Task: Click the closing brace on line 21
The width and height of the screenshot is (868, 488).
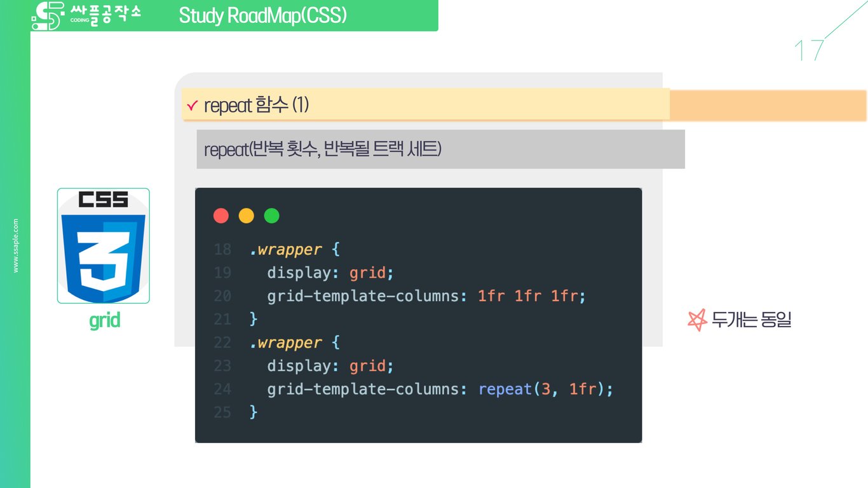Action: [254, 319]
